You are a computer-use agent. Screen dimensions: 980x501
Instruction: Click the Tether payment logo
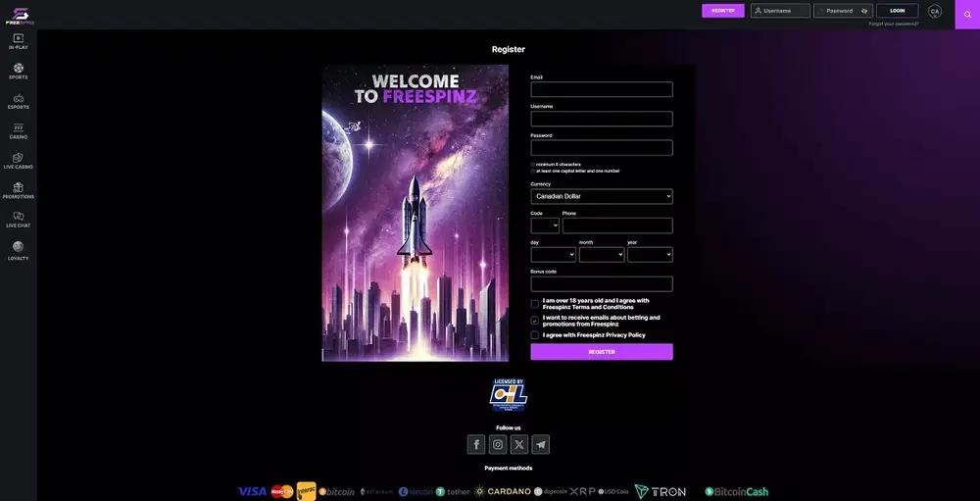pos(453,491)
